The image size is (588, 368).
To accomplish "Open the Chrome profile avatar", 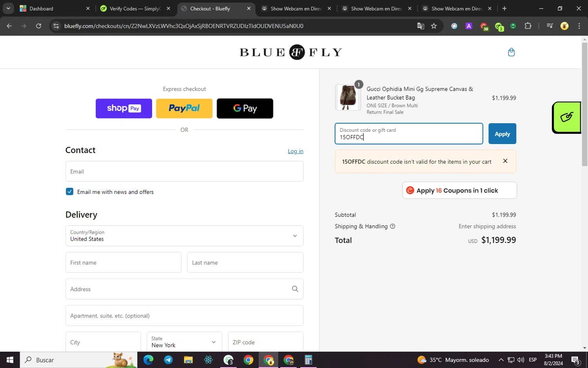I will click(x=564, y=26).
